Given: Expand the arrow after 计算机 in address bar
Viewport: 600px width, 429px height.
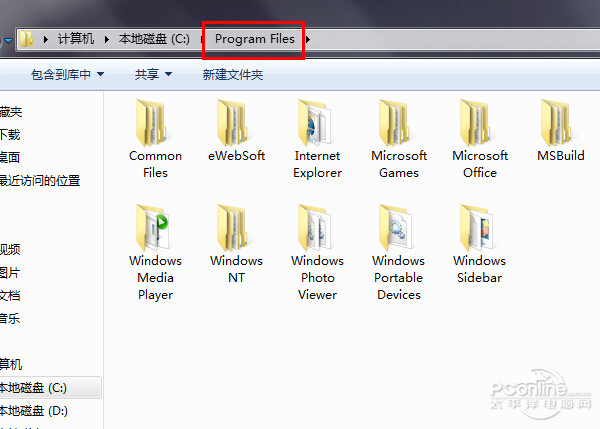Looking at the screenshot, I should coord(106,39).
